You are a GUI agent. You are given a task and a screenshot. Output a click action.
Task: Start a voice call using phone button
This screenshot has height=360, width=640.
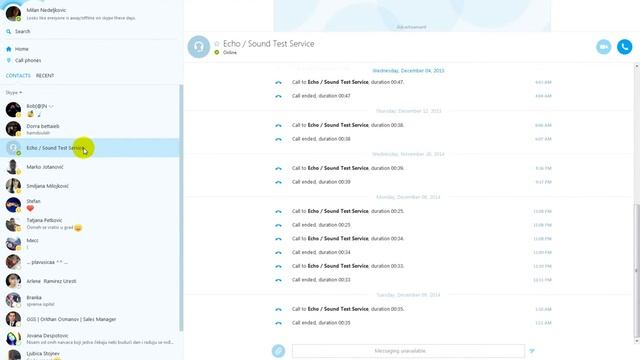pos(624,47)
